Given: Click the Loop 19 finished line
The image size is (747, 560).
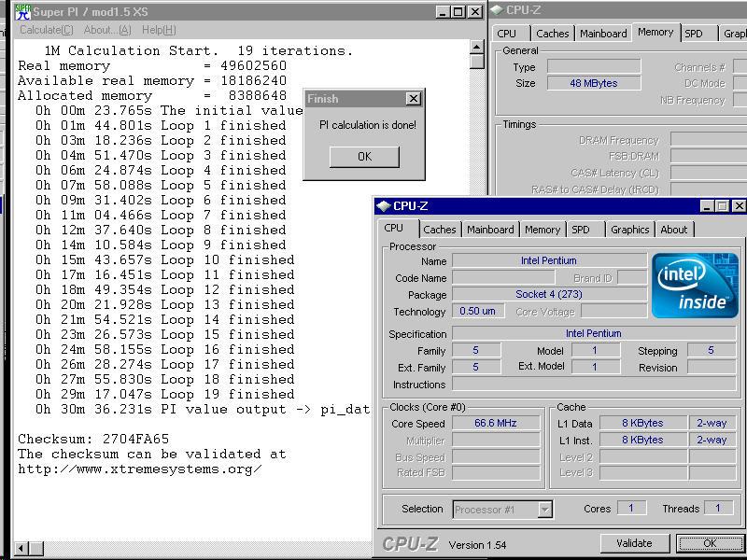Looking at the screenshot, I should tap(165, 394).
